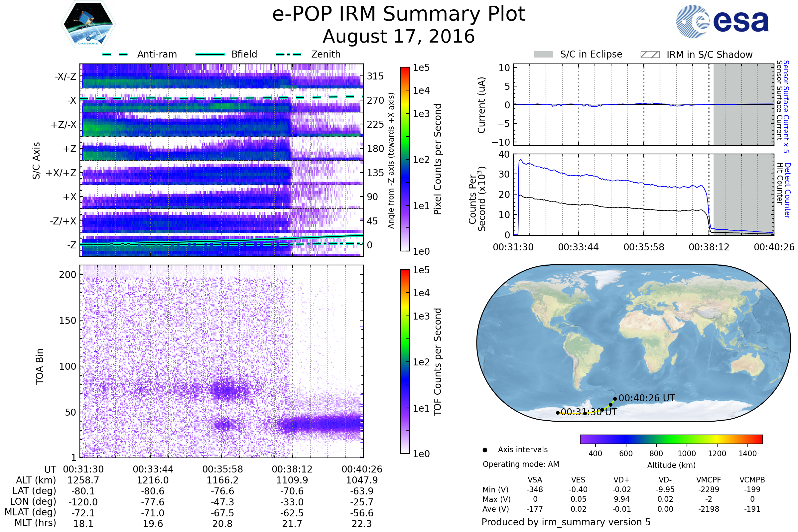Click the TOF Counts per Second colorbar
Image resolution: width=798 pixels, height=532 pixels.
point(405,361)
